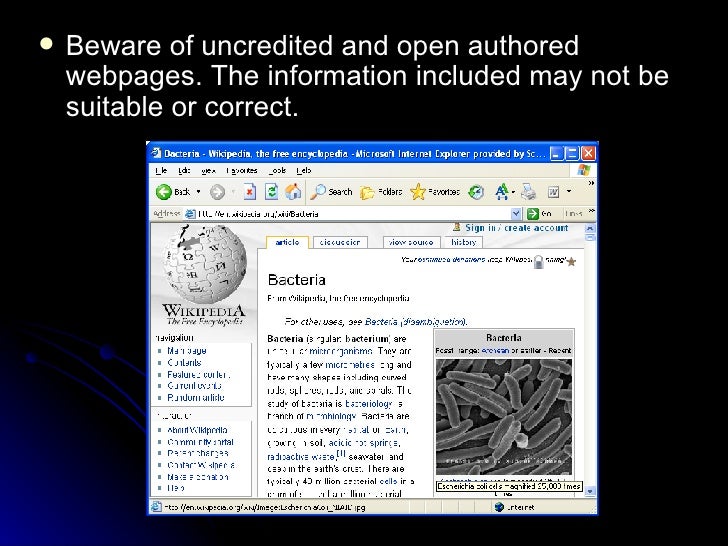
Task: Click the featured article star icon
Action: (571, 261)
